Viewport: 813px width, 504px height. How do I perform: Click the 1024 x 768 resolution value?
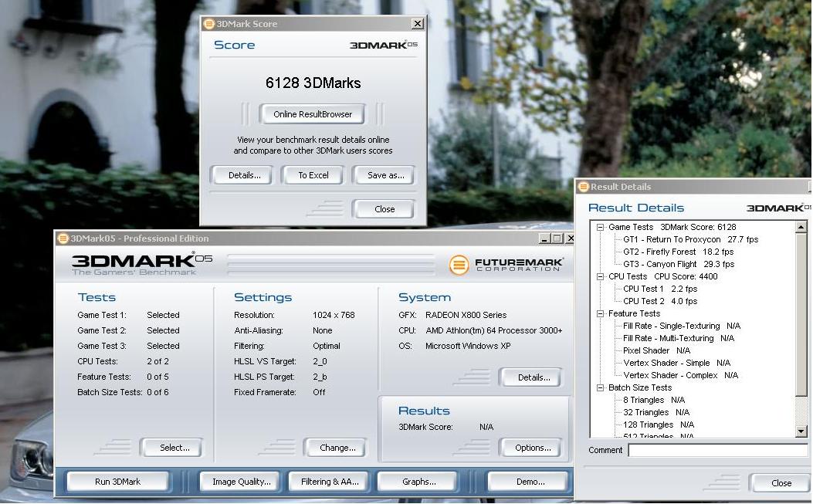click(334, 315)
